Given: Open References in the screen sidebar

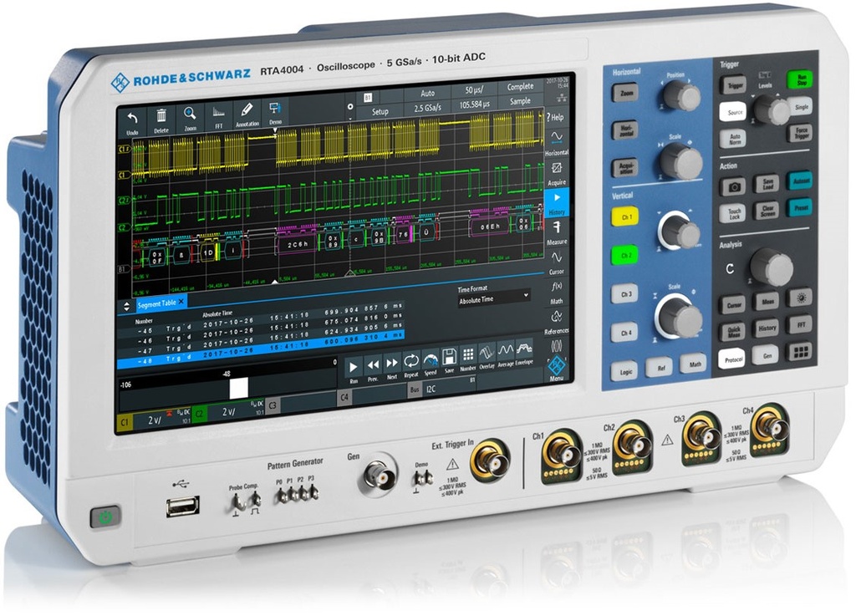Looking at the screenshot, I should 556,321.
